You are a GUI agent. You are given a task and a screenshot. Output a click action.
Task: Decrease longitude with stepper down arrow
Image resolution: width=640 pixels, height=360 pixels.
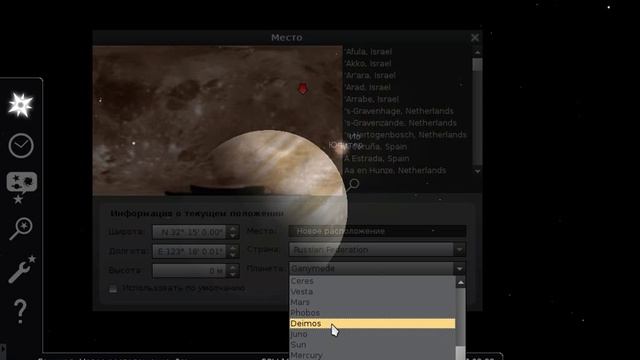pyautogui.click(x=233, y=255)
